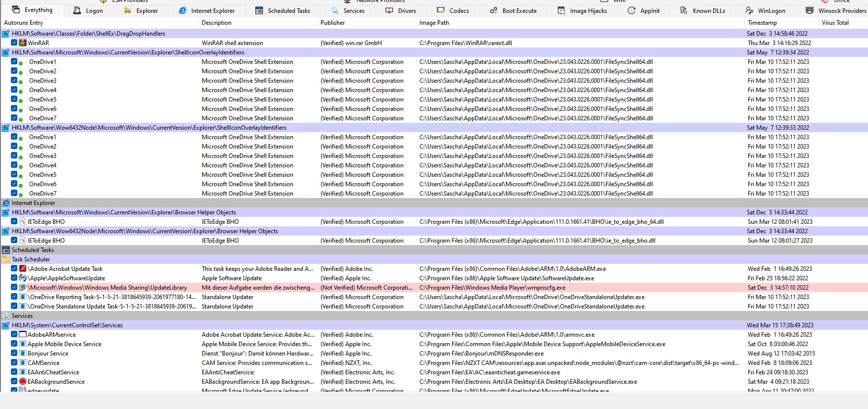Viewport: 868px width, 409px height.
Task: Click the AdobeARMservice entry icon
Action: [x=22, y=334]
